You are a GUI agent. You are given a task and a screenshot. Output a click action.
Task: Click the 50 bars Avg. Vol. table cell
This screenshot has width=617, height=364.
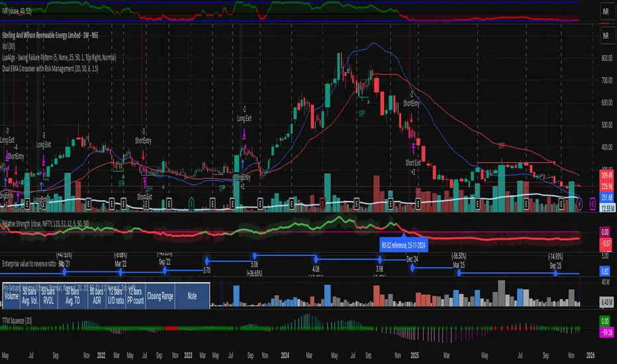click(x=30, y=296)
